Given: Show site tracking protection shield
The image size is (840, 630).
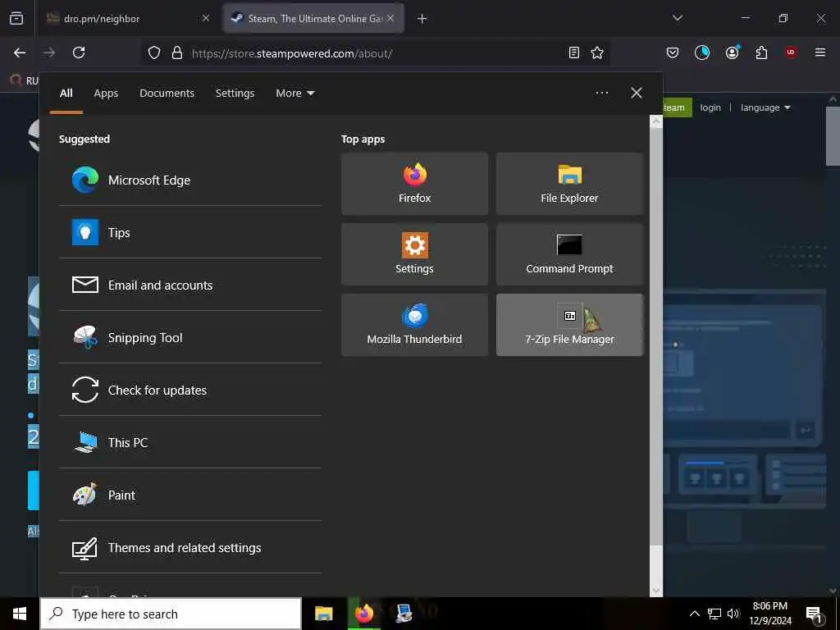Looking at the screenshot, I should point(154,52).
